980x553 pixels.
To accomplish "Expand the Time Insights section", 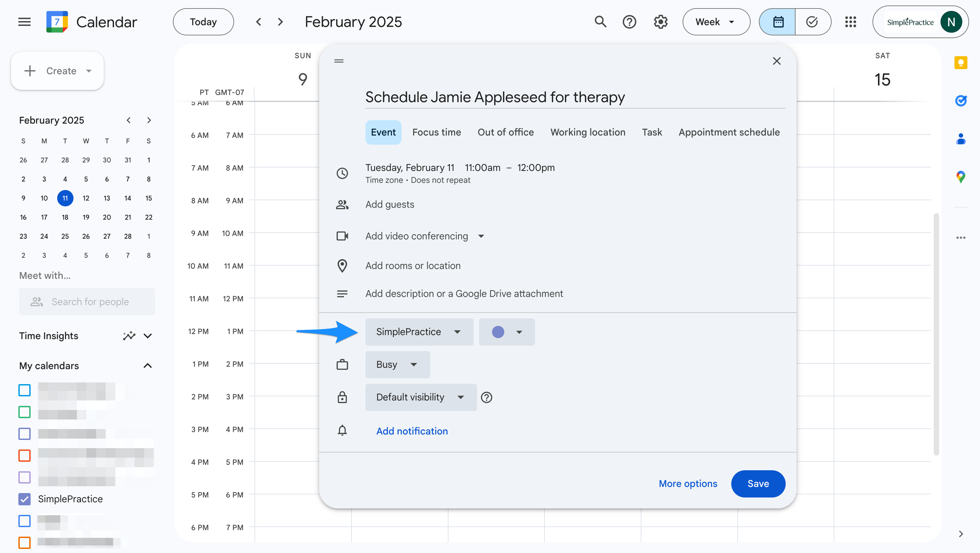I will (148, 335).
